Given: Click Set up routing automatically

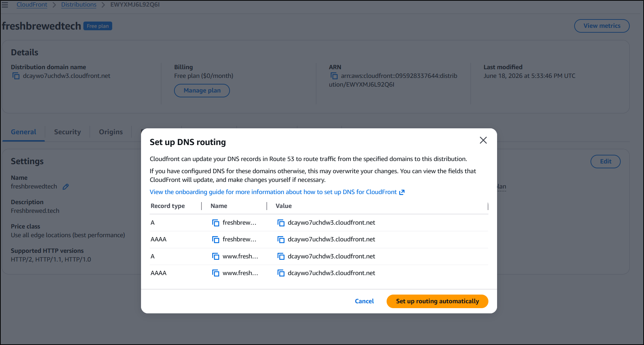Looking at the screenshot, I should (x=437, y=301).
